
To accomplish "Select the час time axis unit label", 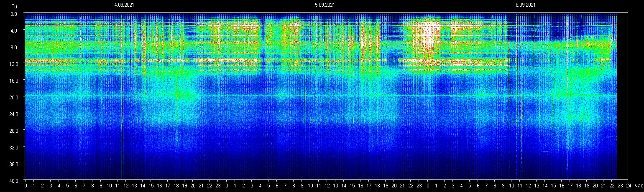I will (639, 185).
